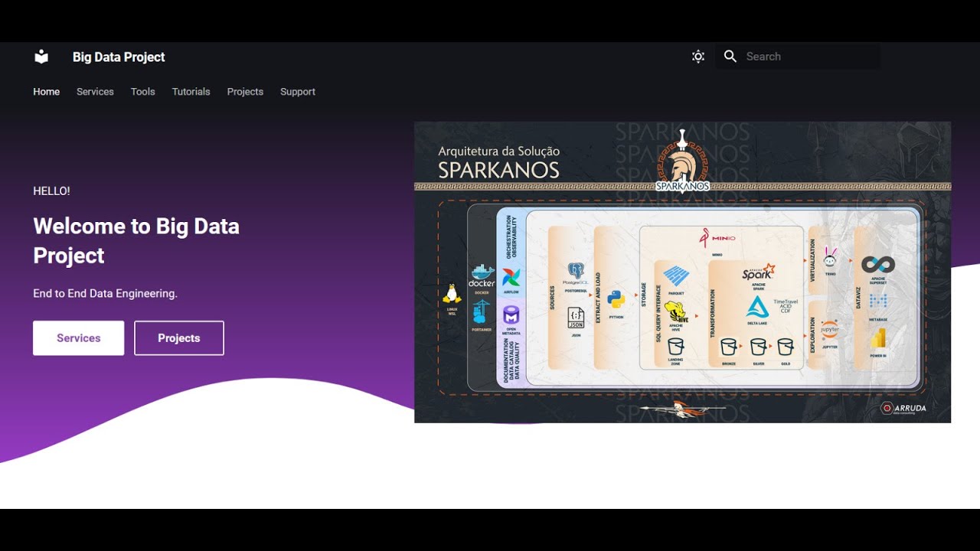
Task: Click the Bronze bucket icon
Action: (x=729, y=347)
